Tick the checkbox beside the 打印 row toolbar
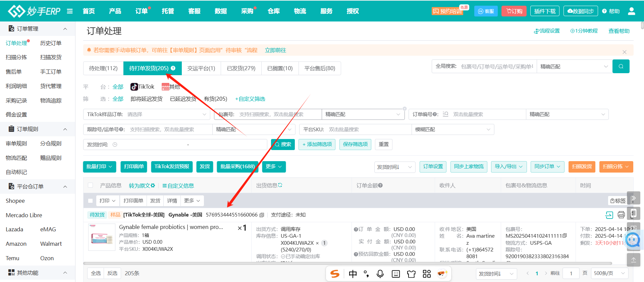This screenshot has width=644, height=282. (90, 201)
